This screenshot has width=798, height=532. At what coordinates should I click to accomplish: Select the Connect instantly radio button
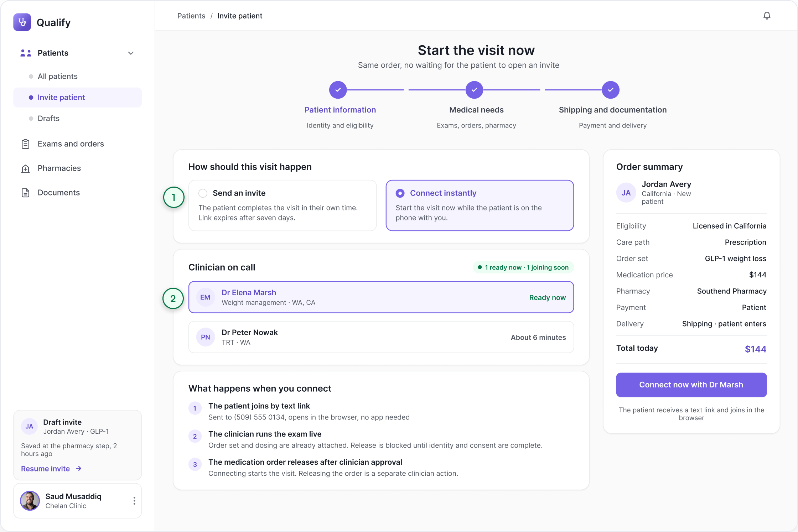point(400,193)
